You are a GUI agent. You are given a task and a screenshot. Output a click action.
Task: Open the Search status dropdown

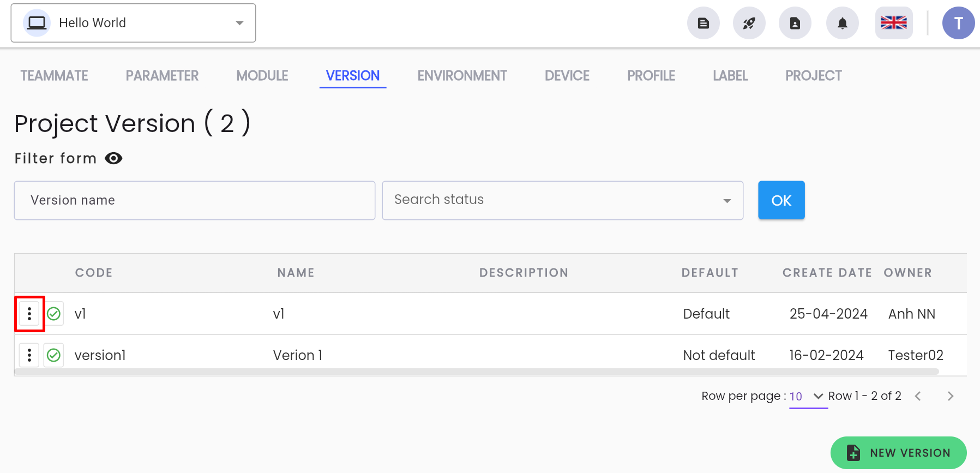tap(563, 200)
